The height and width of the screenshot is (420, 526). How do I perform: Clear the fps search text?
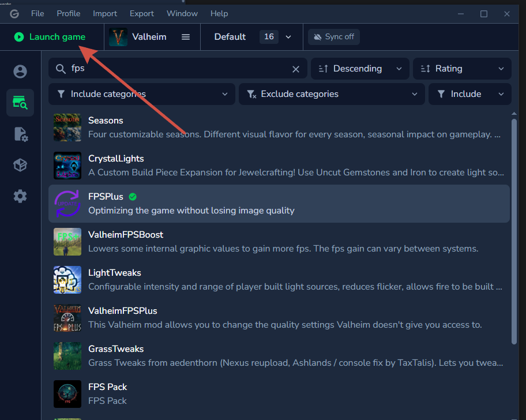pos(295,69)
